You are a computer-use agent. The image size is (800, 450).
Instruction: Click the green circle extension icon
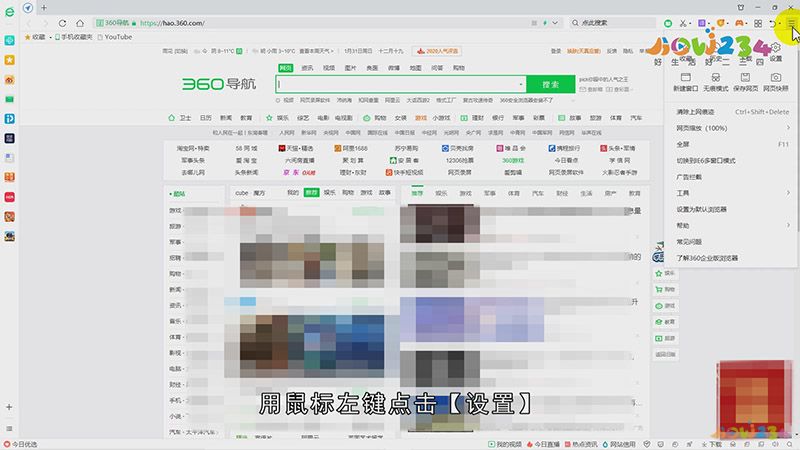pyautogui.click(x=667, y=23)
